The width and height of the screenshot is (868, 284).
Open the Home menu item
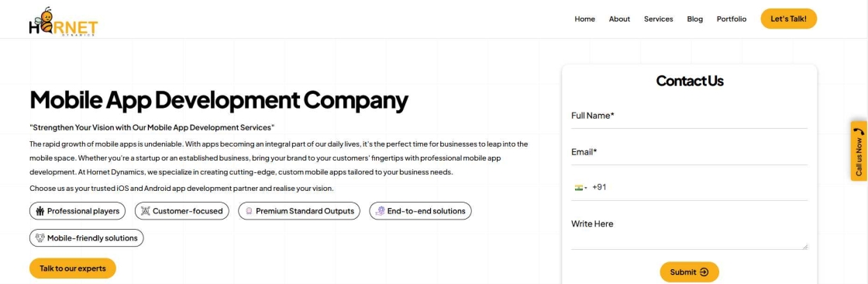point(584,19)
